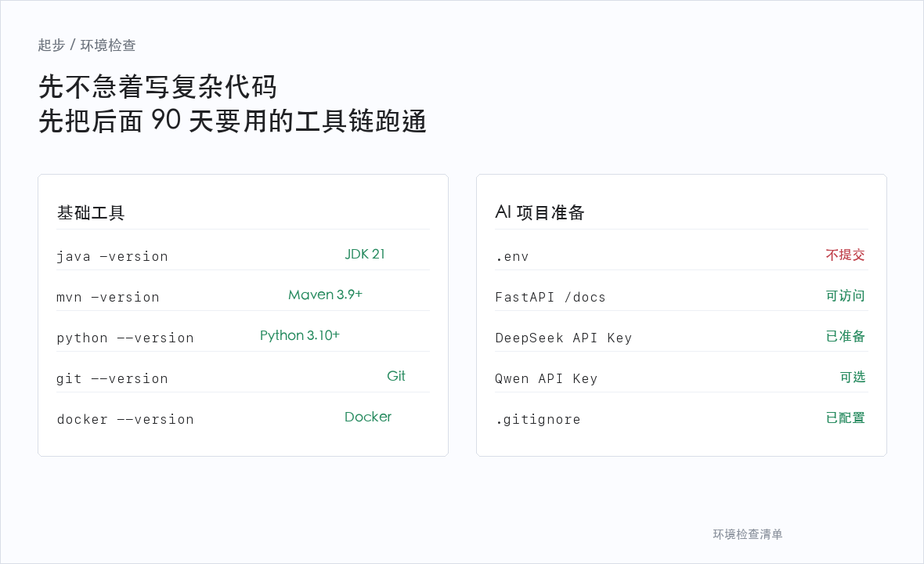The image size is (924, 564).
Task: Click the git --version command text
Action: [x=112, y=378]
